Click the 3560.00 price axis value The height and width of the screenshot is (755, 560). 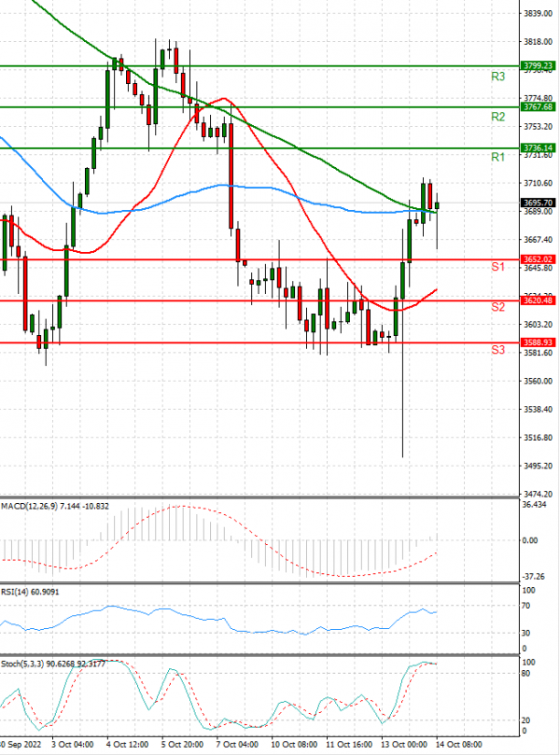[538, 381]
